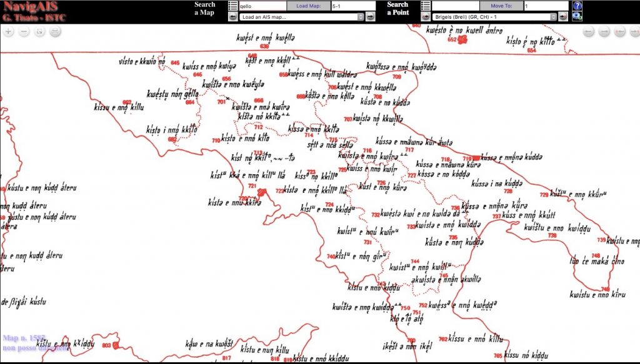Image resolution: width=640 pixels, height=364 pixels.
Task: Click point number 732 on map
Action: point(376,214)
